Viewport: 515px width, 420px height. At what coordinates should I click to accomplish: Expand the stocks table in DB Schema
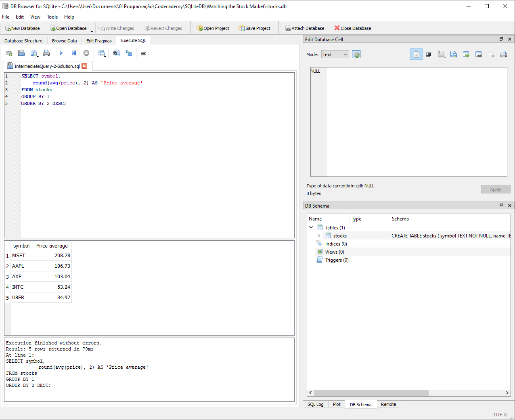pos(319,236)
